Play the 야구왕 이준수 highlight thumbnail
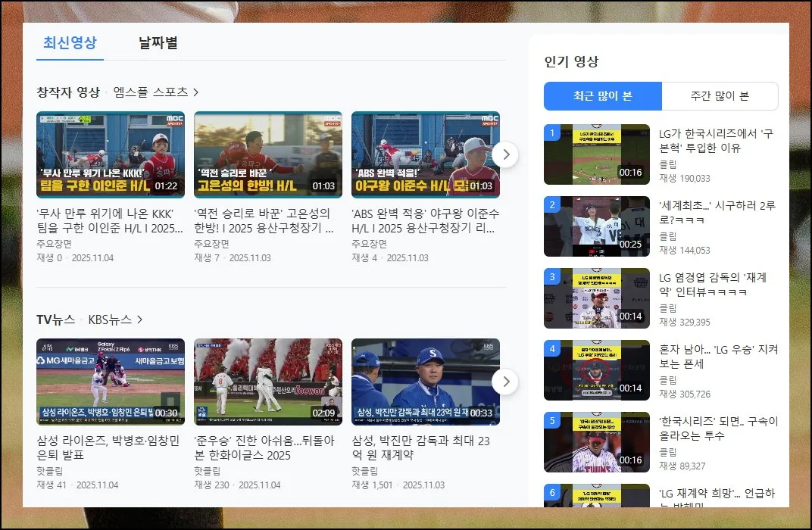 click(425, 154)
